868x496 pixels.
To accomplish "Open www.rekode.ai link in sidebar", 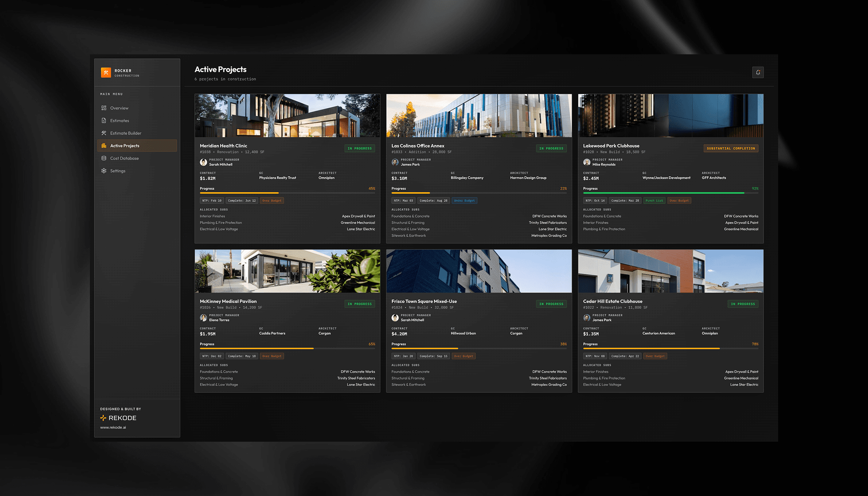I will point(113,428).
